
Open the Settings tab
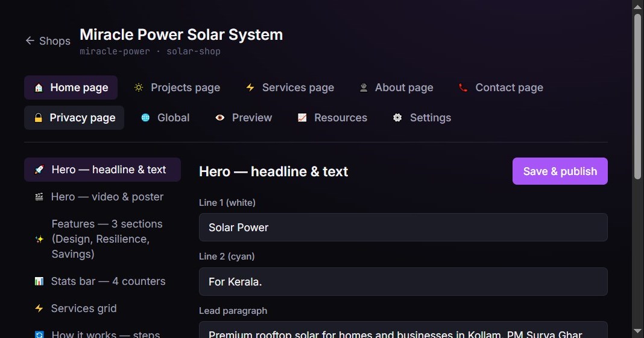click(x=422, y=118)
